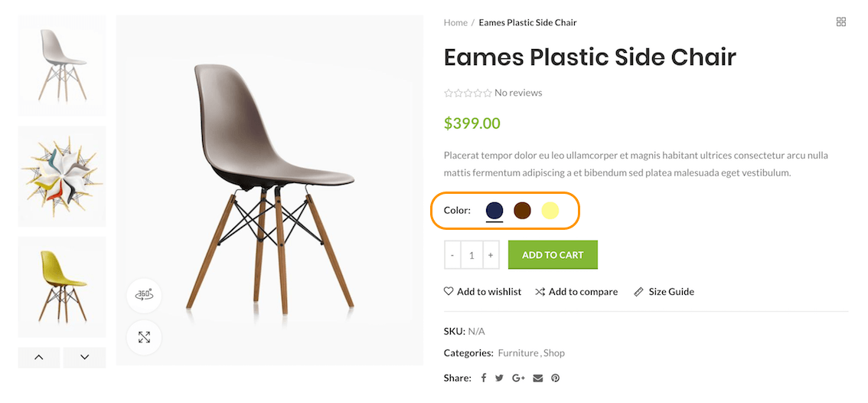Image resolution: width=868 pixels, height=403 pixels.
Task: Open the grid view icon
Action: click(x=841, y=22)
